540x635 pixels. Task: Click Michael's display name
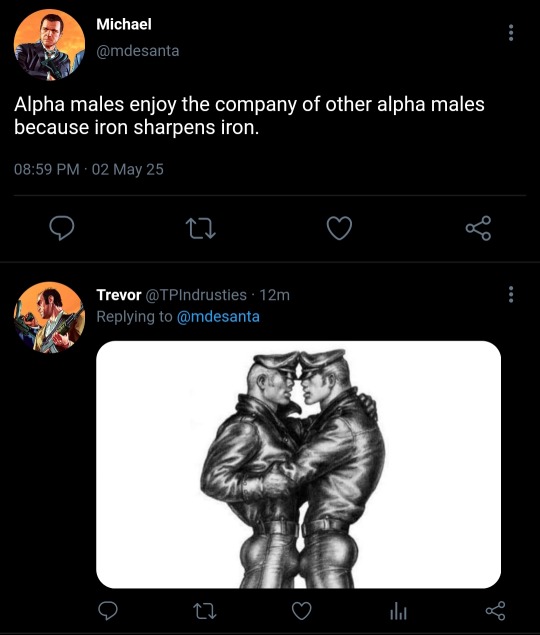coord(124,24)
